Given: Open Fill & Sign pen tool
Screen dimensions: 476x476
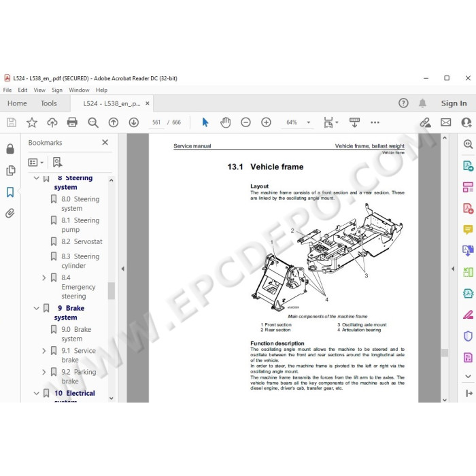Looking at the screenshot, I should [x=468, y=314].
